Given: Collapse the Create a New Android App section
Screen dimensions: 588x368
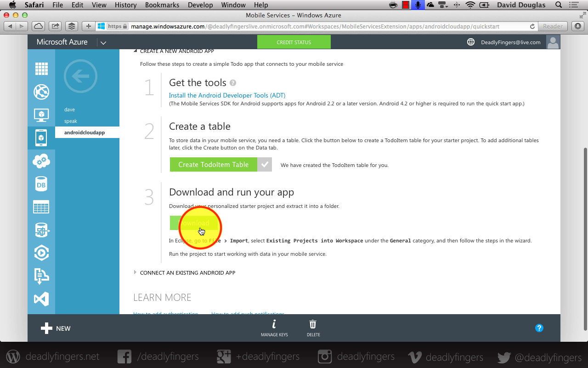Looking at the screenshot, I should point(135,51).
